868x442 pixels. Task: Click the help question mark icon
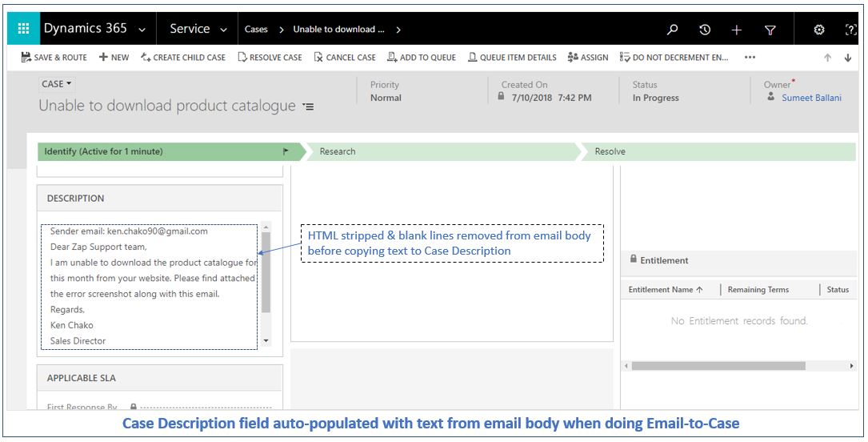pos(850,30)
